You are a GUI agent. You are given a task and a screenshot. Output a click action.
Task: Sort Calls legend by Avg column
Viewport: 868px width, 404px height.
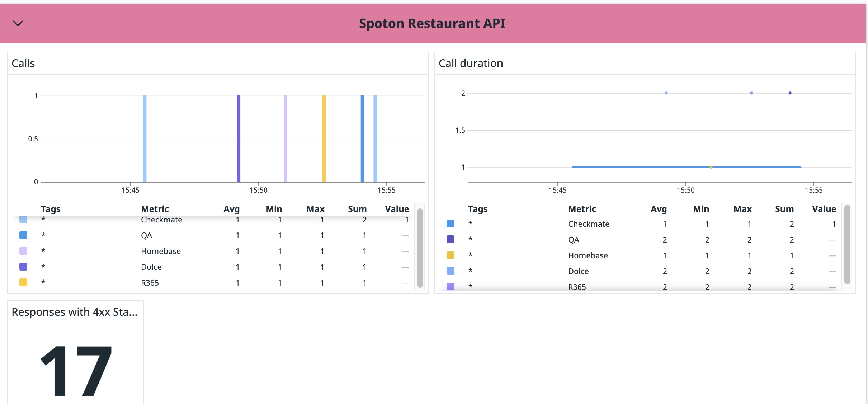pyautogui.click(x=231, y=209)
